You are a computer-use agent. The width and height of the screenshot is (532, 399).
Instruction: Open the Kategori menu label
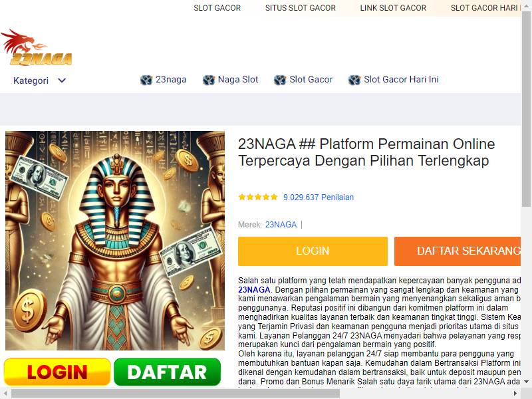(x=31, y=80)
